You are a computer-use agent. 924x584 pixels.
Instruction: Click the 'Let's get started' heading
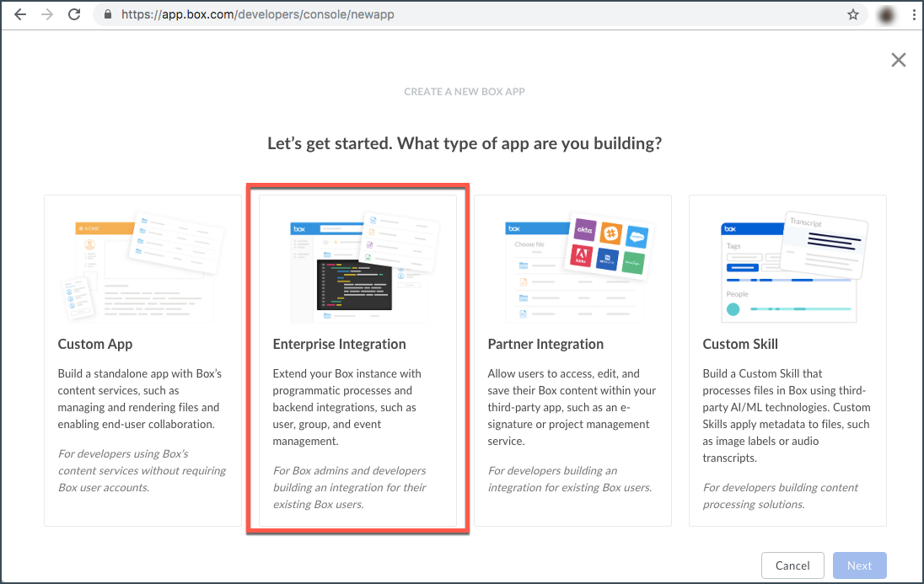click(465, 144)
